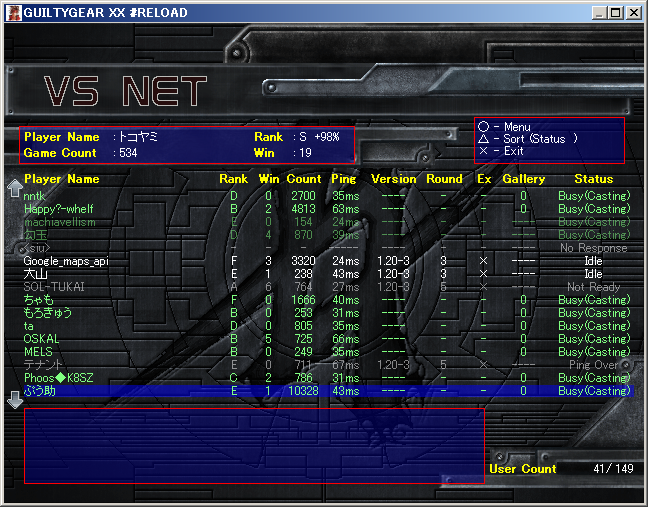Select player Google_maps_api
Viewport: 648px width, 507px height.
pos(66,261)
